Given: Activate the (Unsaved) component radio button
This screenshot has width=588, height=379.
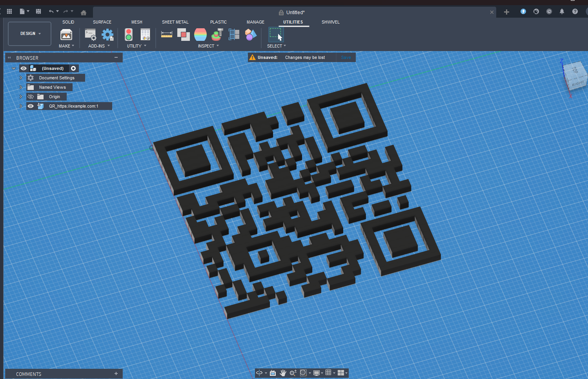Looking at the screenshot, I should tap(73, 68).
